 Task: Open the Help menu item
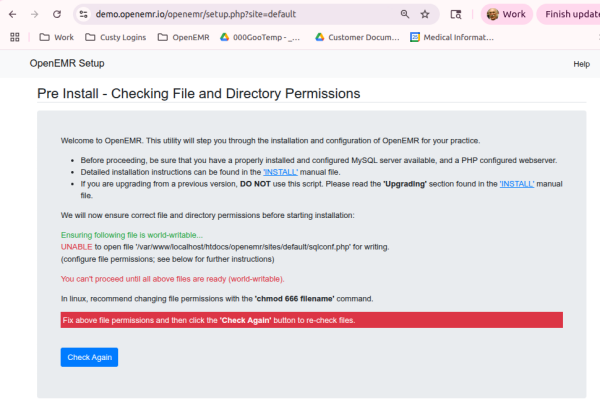click(x=581, y=64)
